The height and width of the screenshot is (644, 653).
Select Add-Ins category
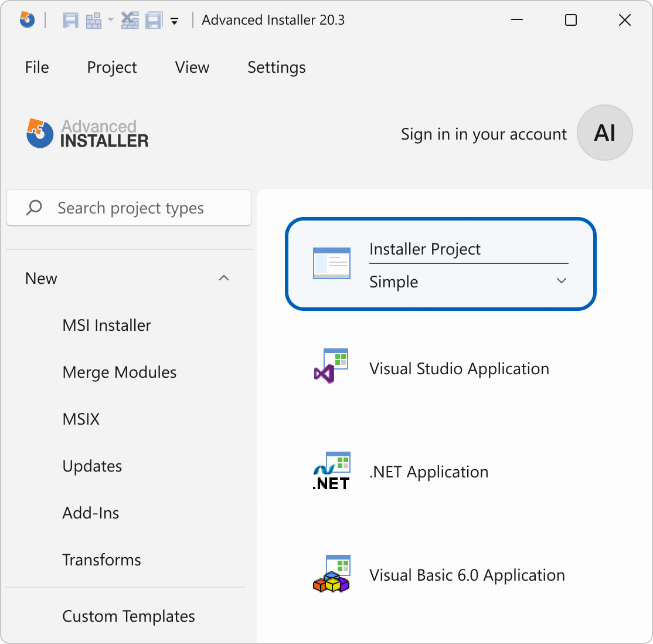[x=91, y=513]
